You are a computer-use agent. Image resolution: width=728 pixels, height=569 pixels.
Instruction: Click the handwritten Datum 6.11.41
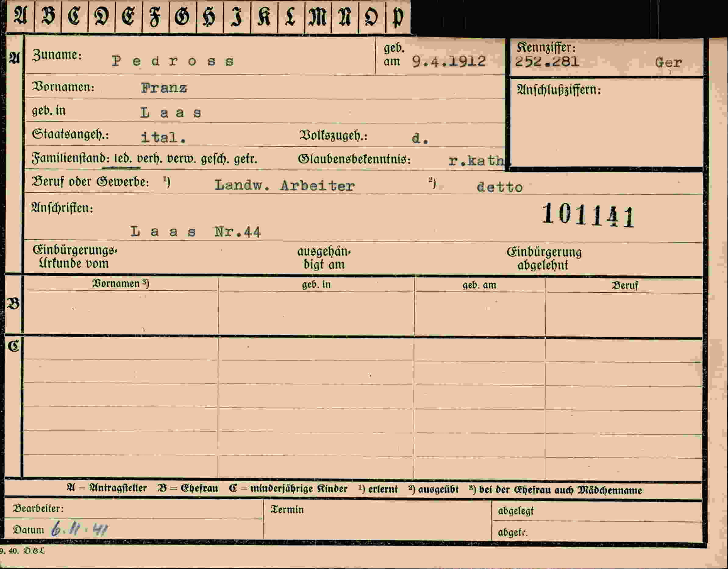(80, 529)
